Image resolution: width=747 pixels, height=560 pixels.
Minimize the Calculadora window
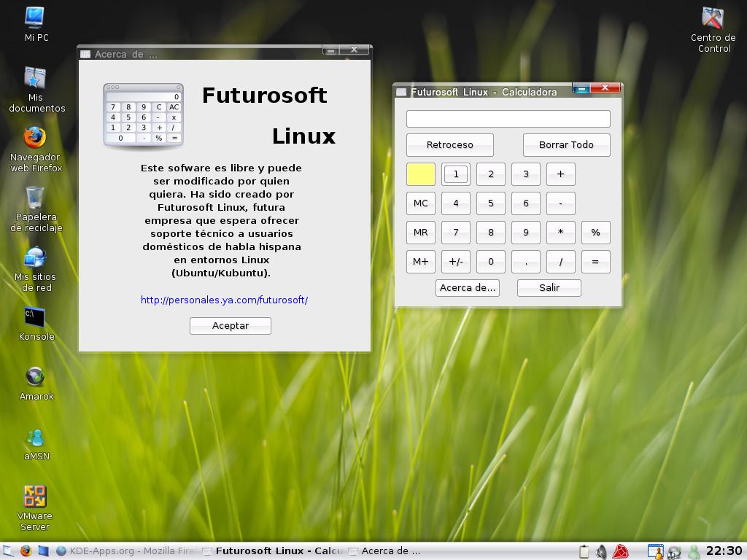pos(581,88)
